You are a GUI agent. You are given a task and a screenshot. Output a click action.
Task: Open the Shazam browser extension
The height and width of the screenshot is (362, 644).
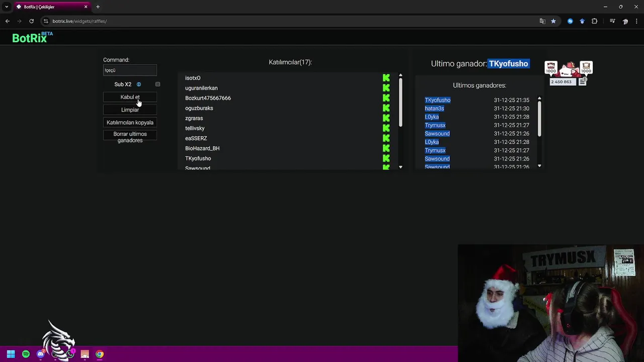570,21
